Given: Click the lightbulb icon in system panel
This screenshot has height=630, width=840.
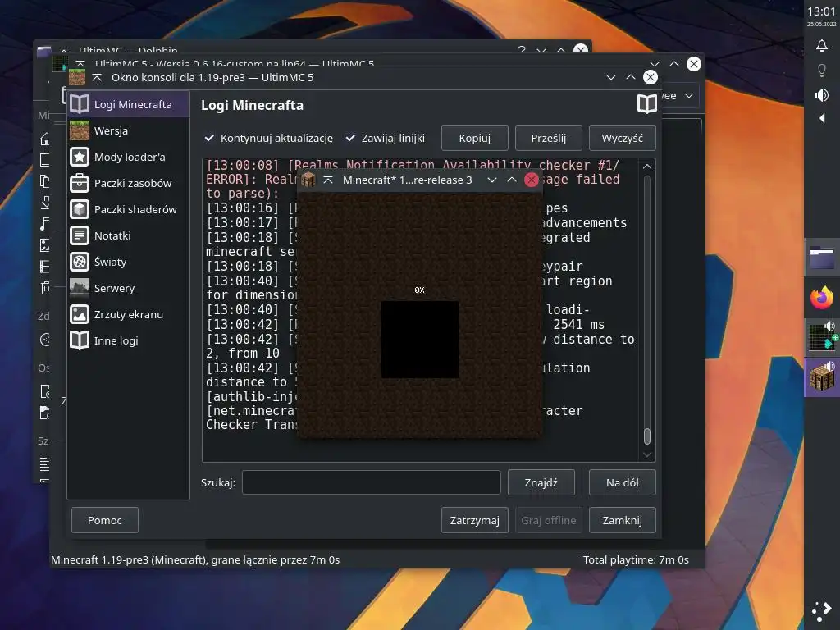Looking at the screenshot, I should [x=822, y=71].
